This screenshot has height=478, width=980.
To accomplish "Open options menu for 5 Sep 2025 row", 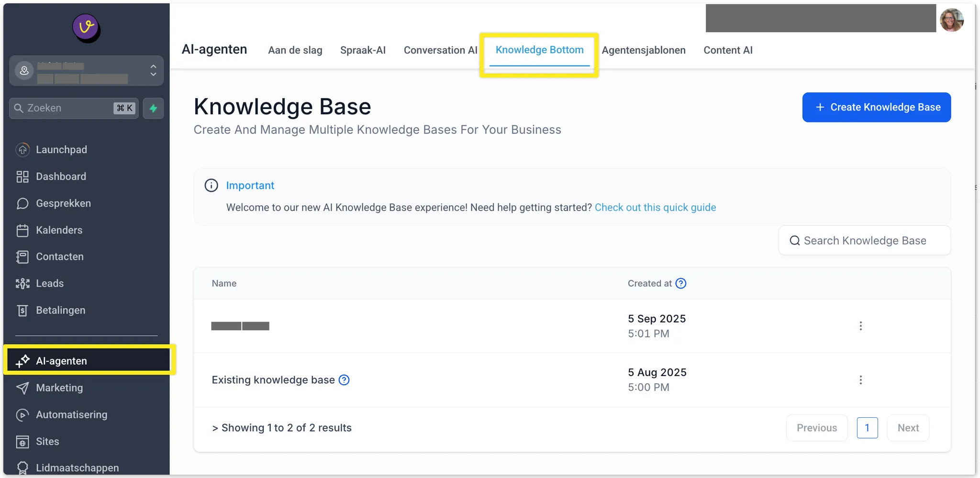I will pyautogui.click(x=860, y=326).
